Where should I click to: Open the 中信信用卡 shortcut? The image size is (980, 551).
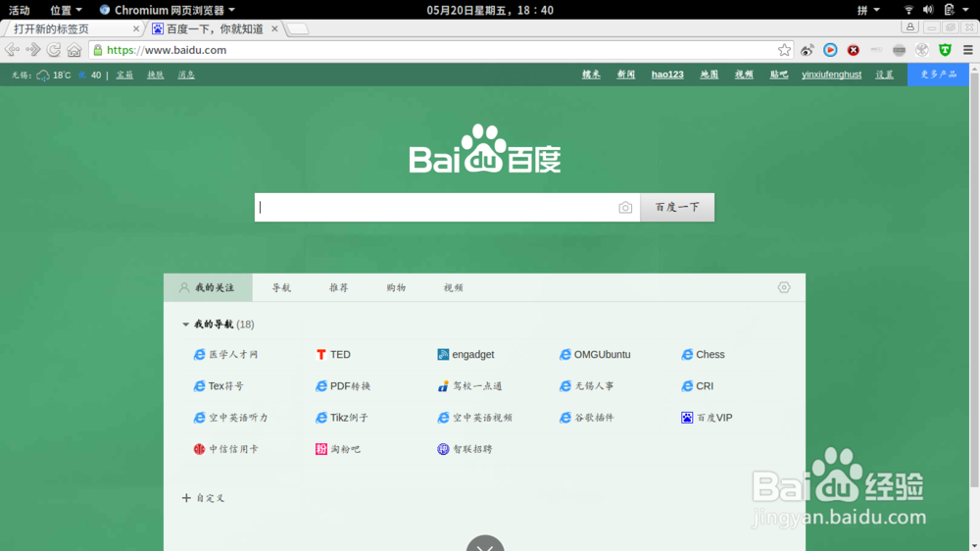225,449
